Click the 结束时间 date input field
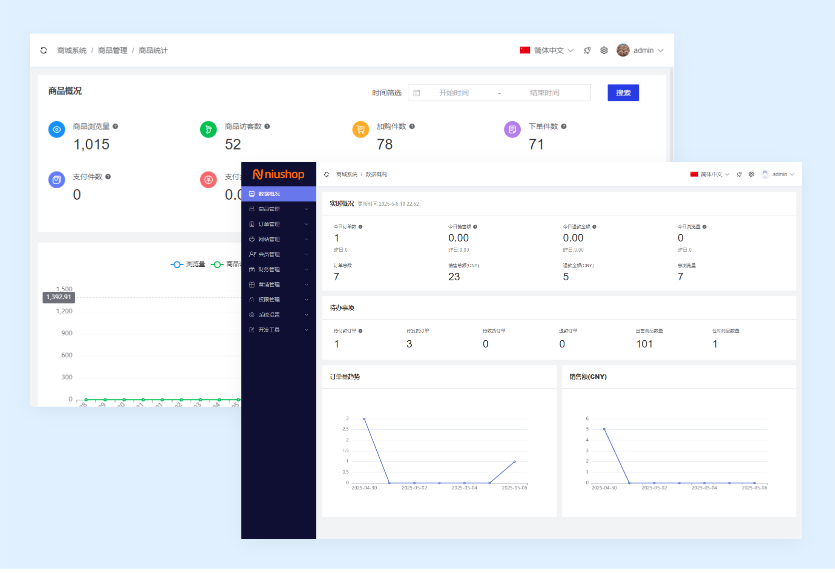The width and height of the screenshot is (835, 573). point(544,93)
